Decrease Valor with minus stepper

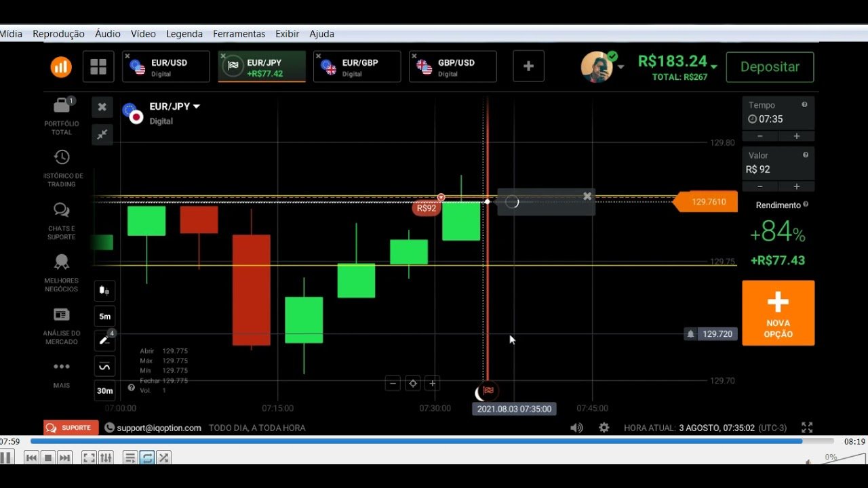click(x=759, y=186)
